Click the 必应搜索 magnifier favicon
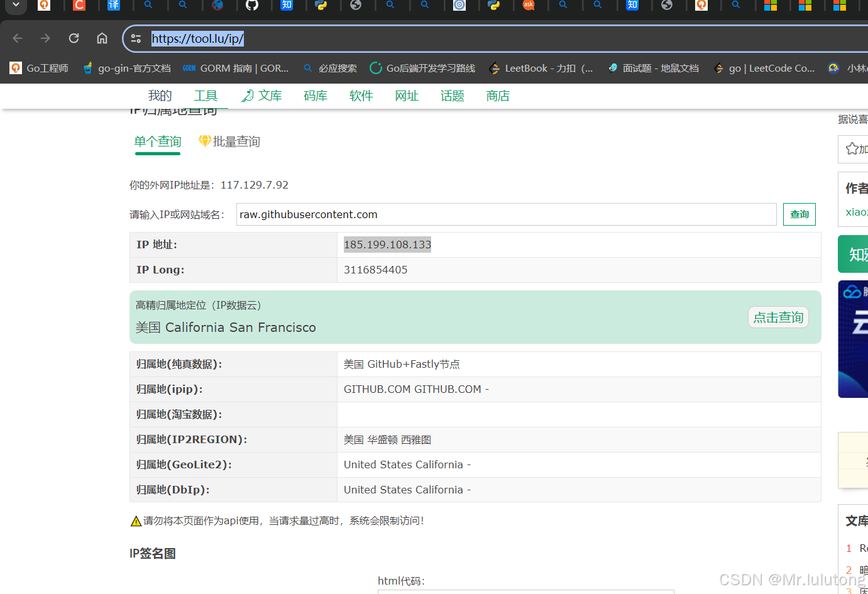Screen dimensions: 868x594 coord(308,68)
